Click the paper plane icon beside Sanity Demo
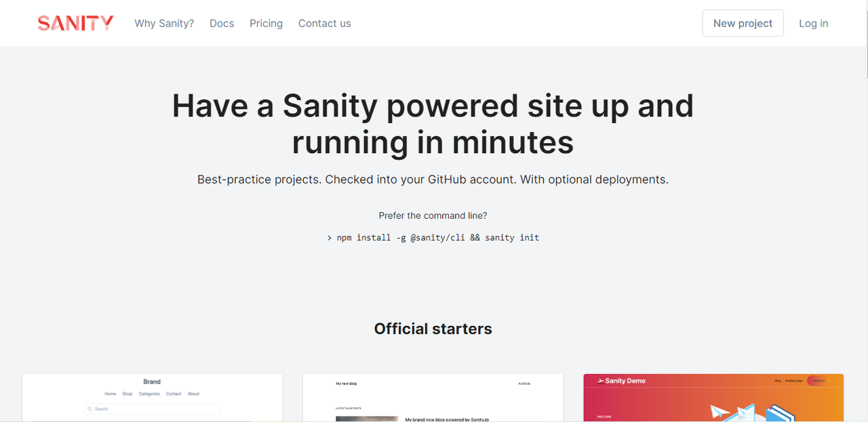Viewport: 868px width, 422px height. pos(601,381)
